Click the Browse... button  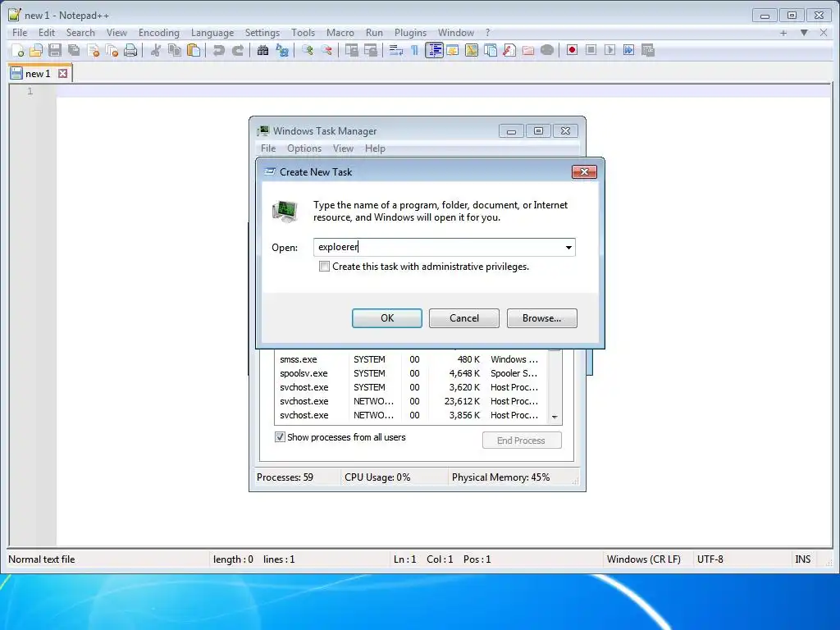point(541,318)
